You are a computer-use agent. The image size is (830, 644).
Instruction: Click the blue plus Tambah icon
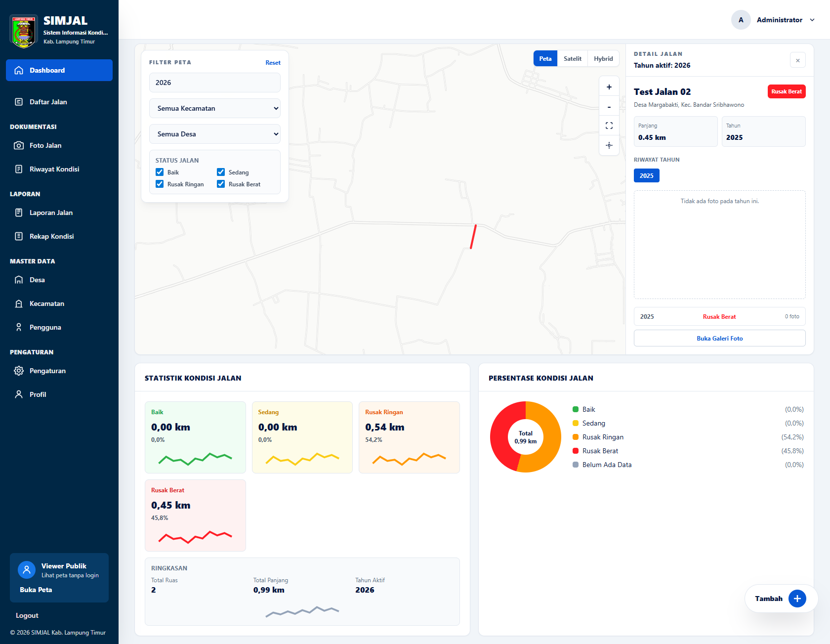(x=797, y=599)
